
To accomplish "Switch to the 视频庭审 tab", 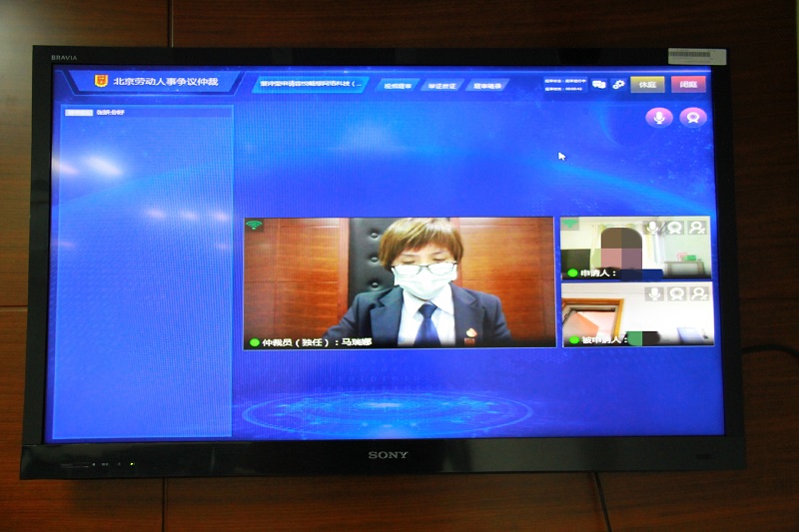I will click(x=398, y=86).
